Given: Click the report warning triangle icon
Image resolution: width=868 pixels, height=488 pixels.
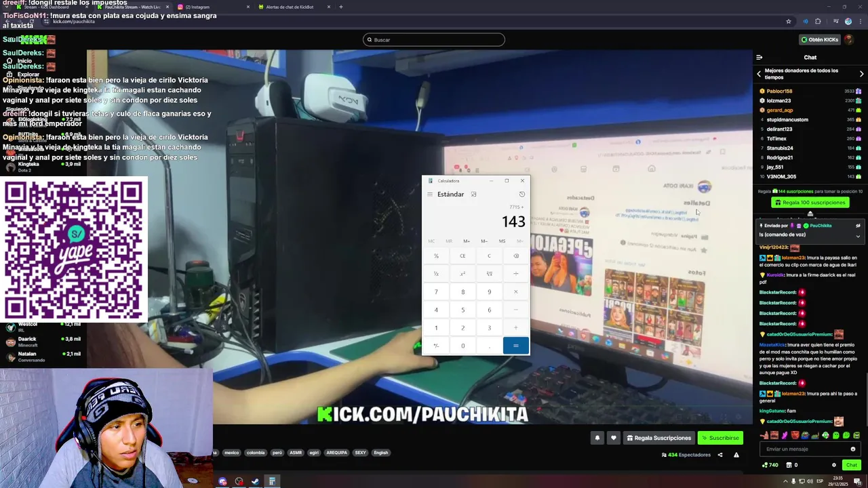Looking at the screenshot, I should 736,455.
